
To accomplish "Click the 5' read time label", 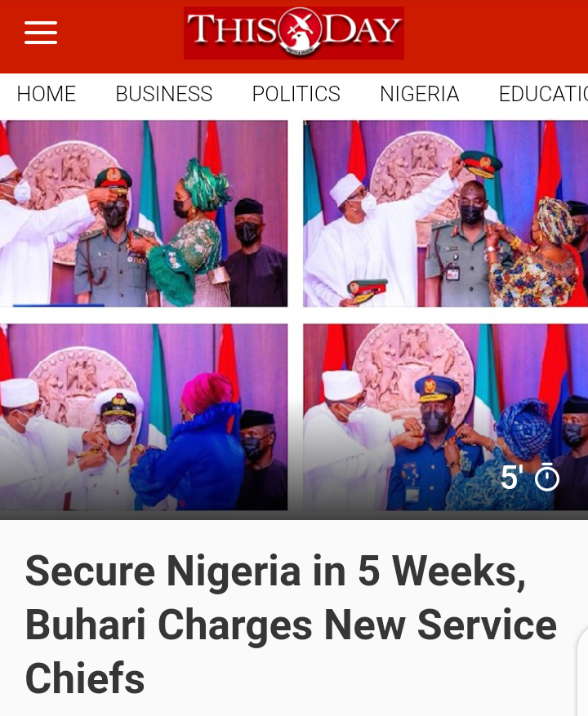I will (511, 478).
